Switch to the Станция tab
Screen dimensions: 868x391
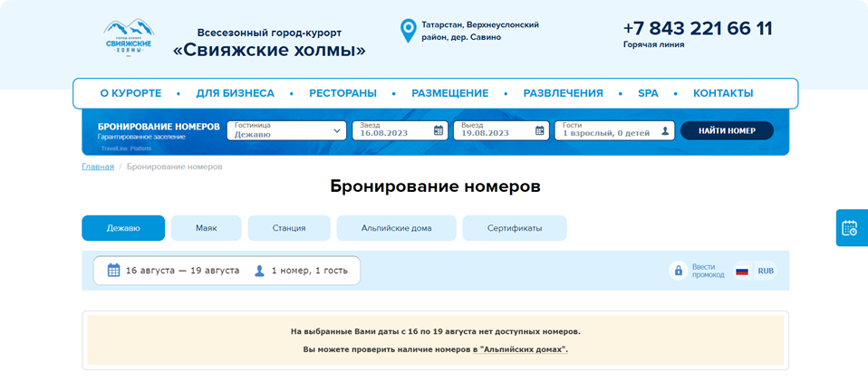point(289,228)
